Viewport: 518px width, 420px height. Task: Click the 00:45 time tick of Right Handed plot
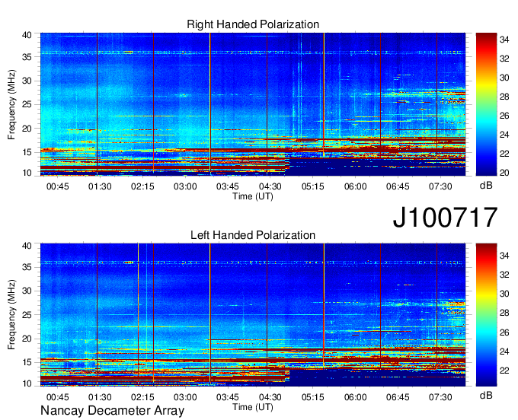coord(57,186)
